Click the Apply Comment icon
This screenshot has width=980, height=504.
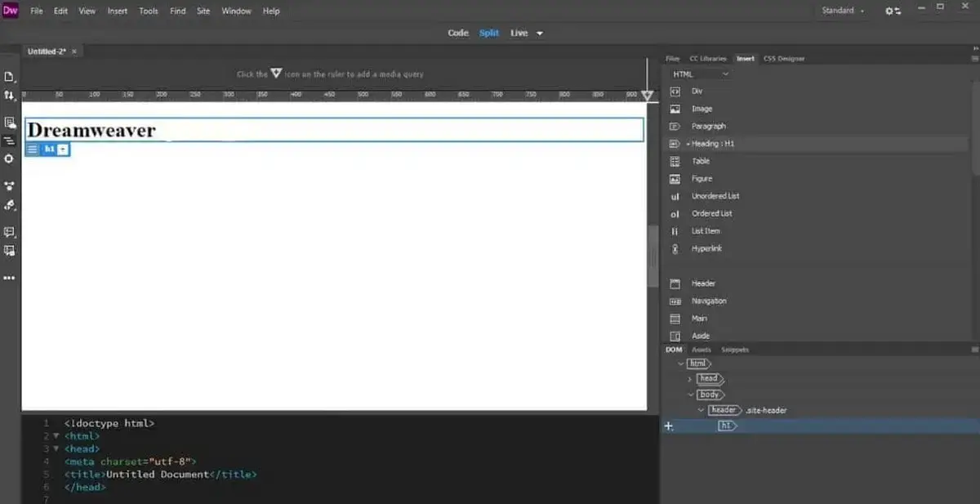pos(10,232)
